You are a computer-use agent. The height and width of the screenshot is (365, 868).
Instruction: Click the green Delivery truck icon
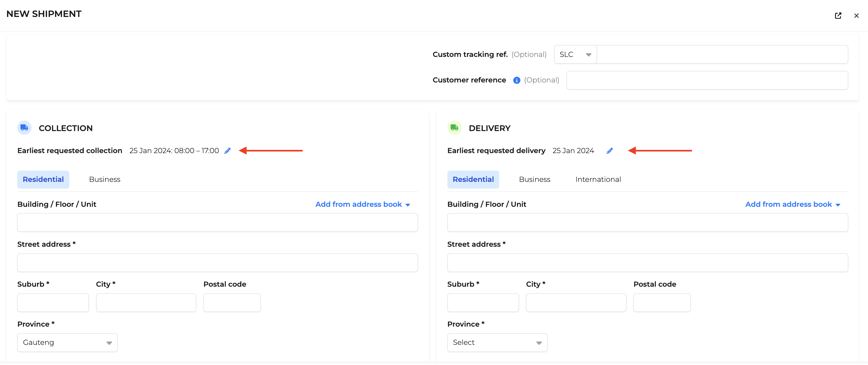pos(454,128)
